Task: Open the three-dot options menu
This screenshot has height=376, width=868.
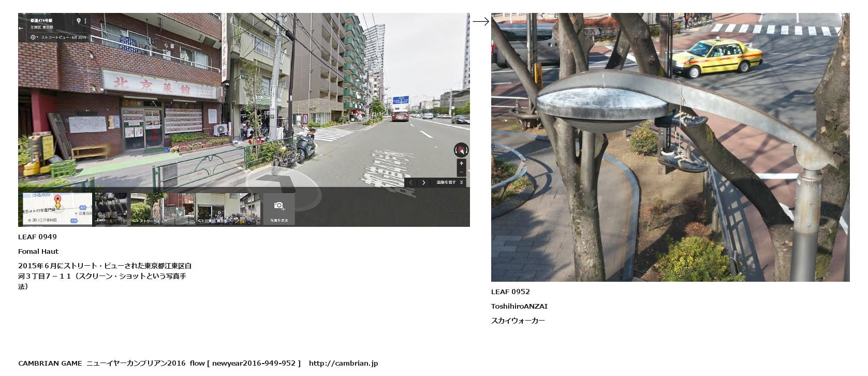Action: pos(85,21)
